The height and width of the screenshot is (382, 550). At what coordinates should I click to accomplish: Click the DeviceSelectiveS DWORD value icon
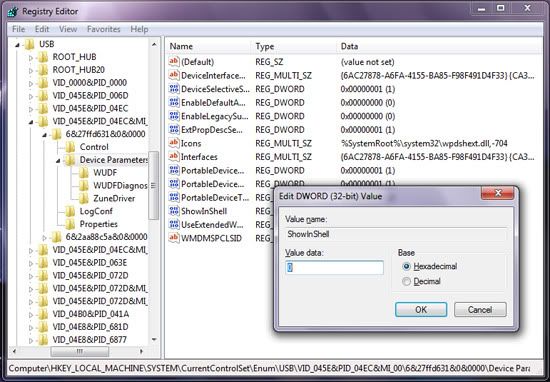[x=174, y=89]
